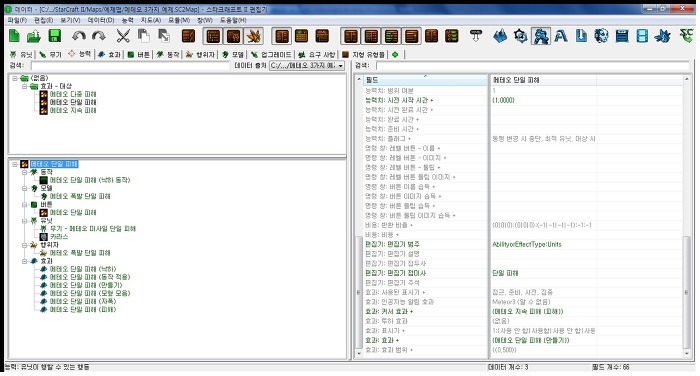Collapse the 유닛 tree node
This screenshot has width=700, height=376.
click(25, 221)
